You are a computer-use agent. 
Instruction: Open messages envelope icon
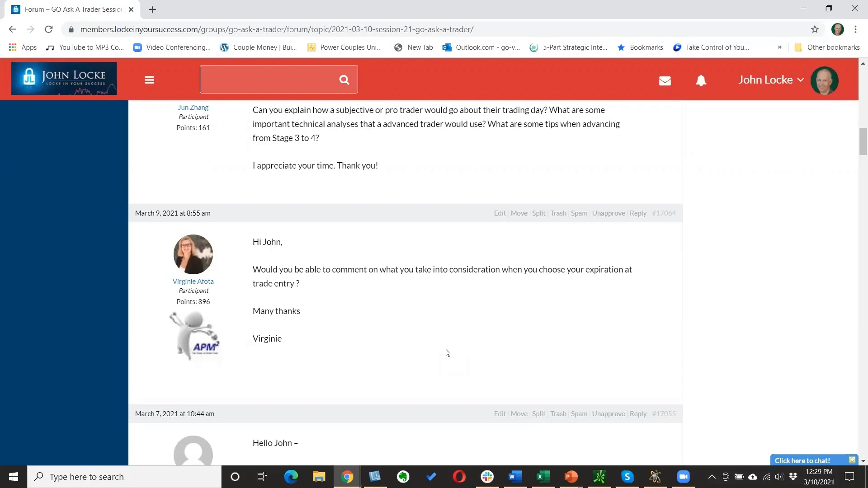click(x=665, y=81)
